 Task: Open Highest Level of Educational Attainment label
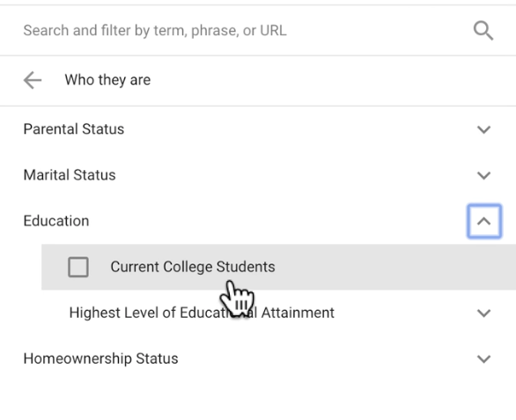202,313
